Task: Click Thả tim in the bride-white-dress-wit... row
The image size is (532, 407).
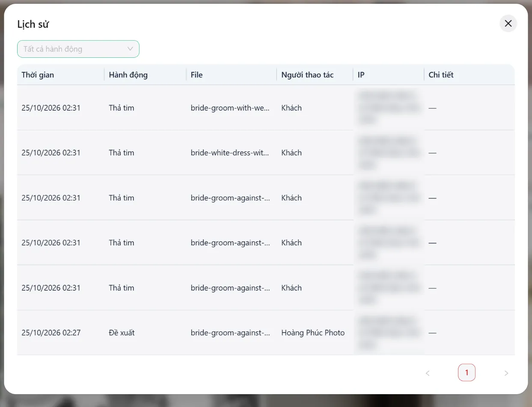Action: pyautogui.click(x=122, y=153)
